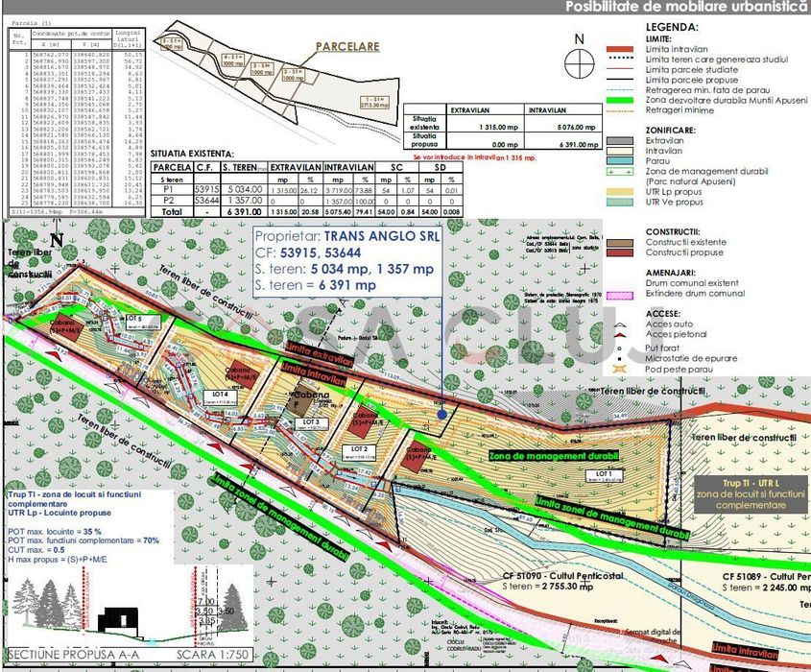The height and width of the screenshot is (672, 811).
Task: Select the Intravilan beige legend swatch
Action: coord(620,151)
